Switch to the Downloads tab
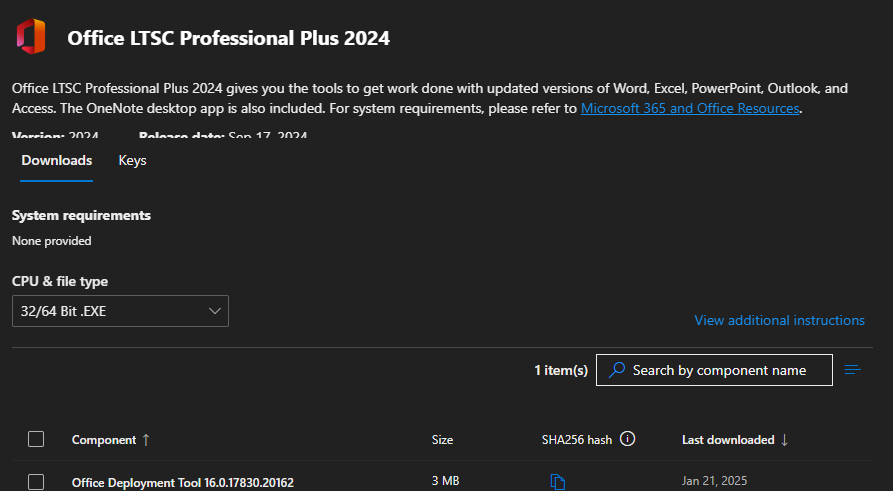The image size is (893, 491). (56, 161)
